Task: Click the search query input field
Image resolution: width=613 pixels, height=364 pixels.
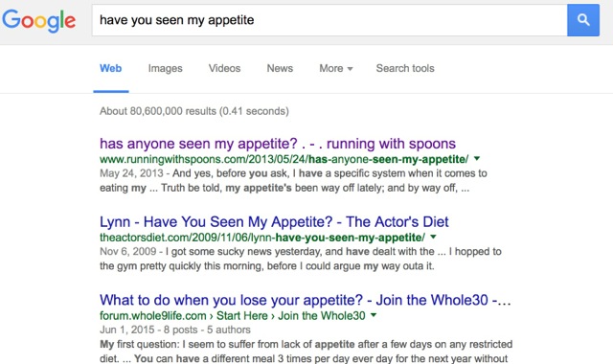Action: point(329,20)
